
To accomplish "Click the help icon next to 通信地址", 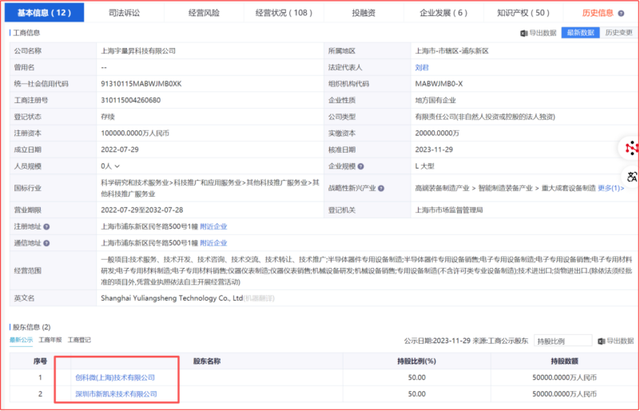I will pyautogui.click(x=47, y=243).
